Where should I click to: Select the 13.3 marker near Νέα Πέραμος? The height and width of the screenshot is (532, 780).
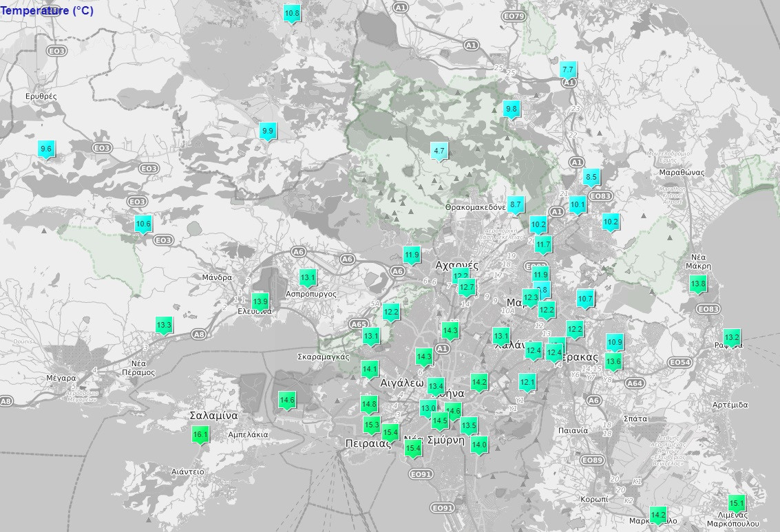pos(164,326)
